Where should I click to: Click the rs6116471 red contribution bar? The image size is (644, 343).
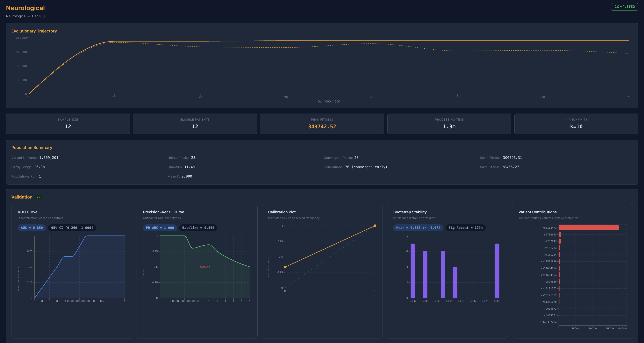589,227
